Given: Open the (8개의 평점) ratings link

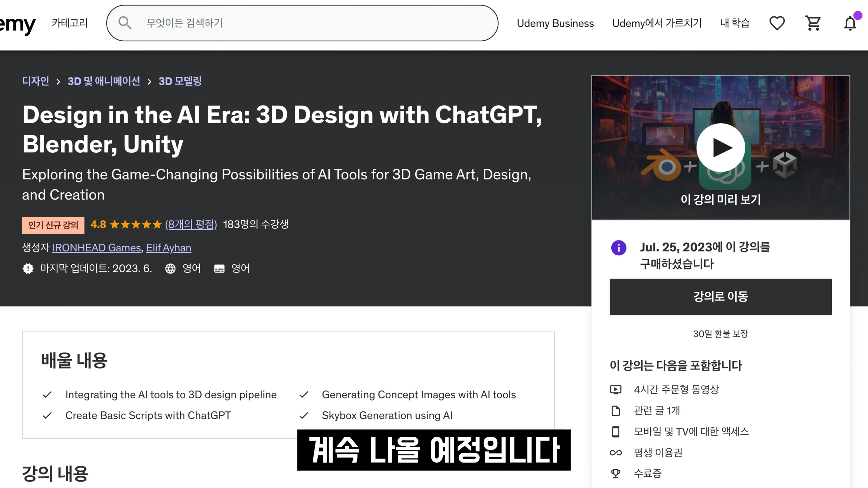Looking at the screenshot, I should coord(191,224).
